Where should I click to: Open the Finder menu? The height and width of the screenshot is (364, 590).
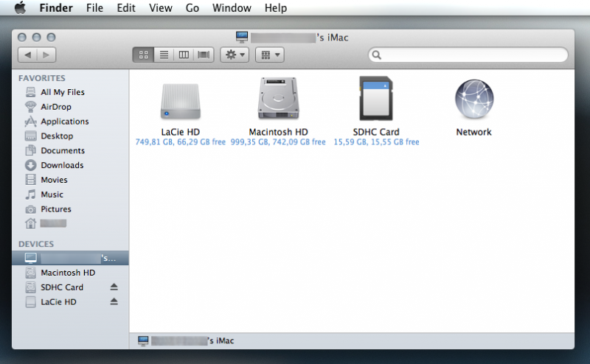click(56, 8)
